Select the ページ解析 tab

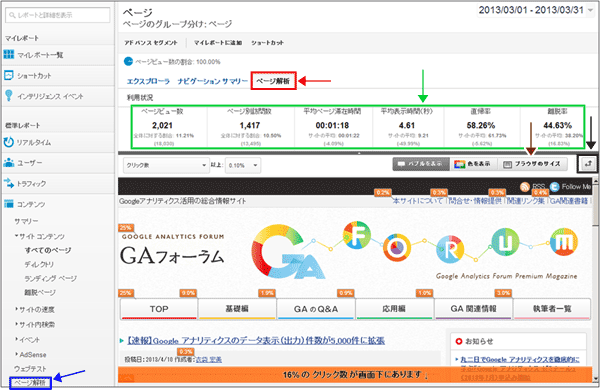pyautogui.click(x=273, y=81)
